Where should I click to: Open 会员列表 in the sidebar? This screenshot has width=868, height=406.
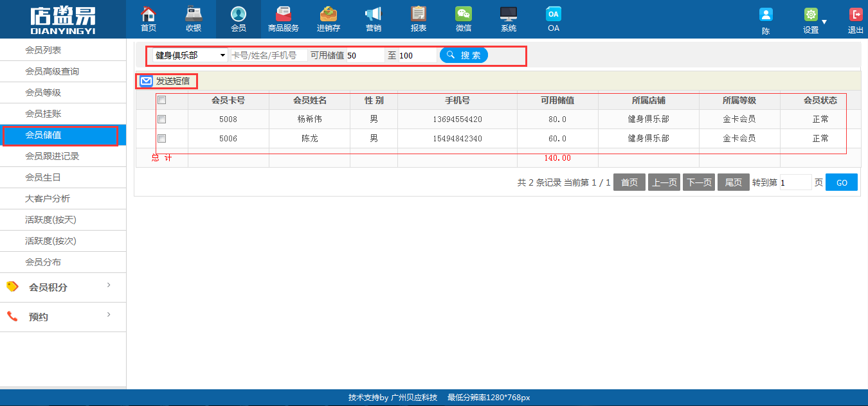point(63,50)
